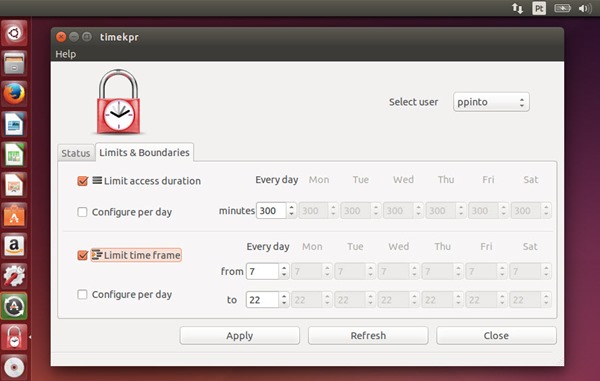Enable Configure per day for time frame

[82, 294]
